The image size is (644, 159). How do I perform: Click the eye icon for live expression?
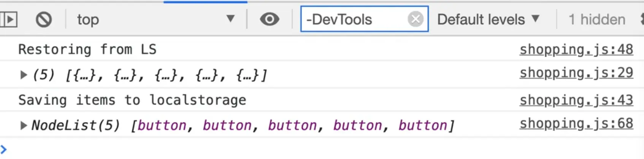[270, 19]
